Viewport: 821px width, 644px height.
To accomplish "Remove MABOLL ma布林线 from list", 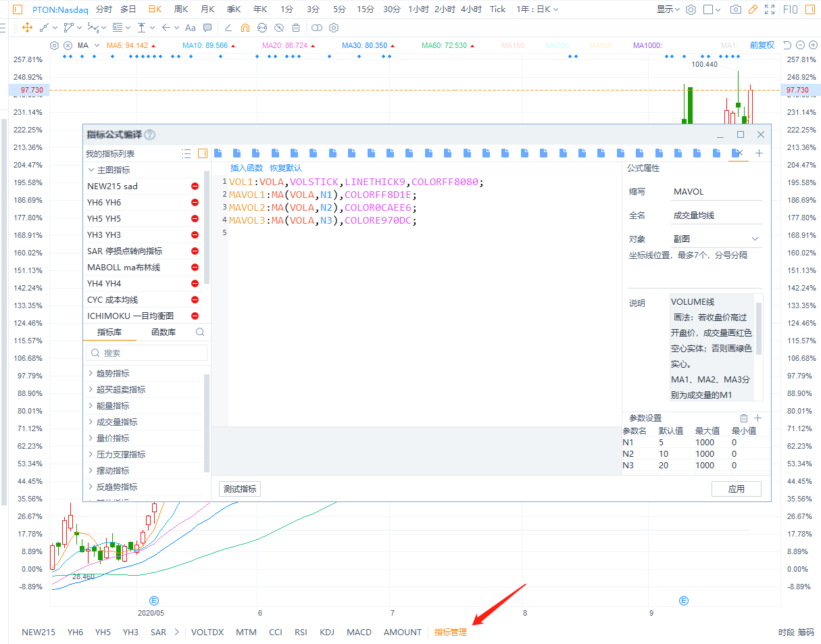I will [x=195, y=268].
